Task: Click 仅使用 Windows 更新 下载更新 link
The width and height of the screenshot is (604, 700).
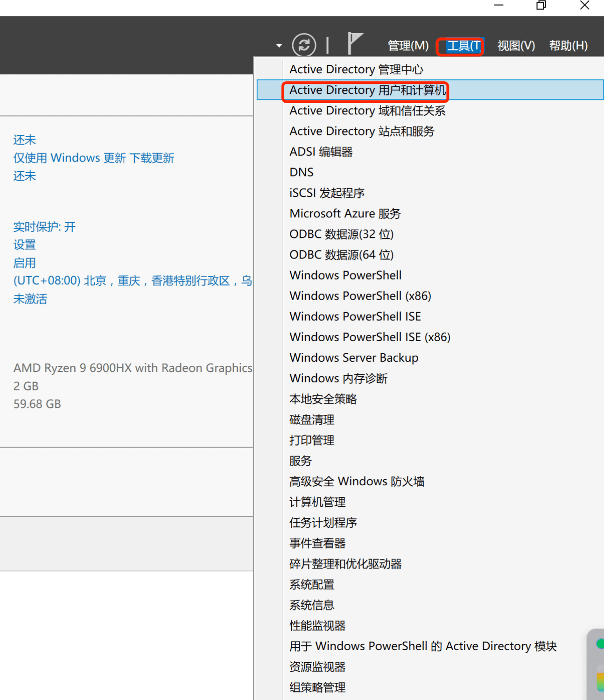Action: [x=93, y=158]
